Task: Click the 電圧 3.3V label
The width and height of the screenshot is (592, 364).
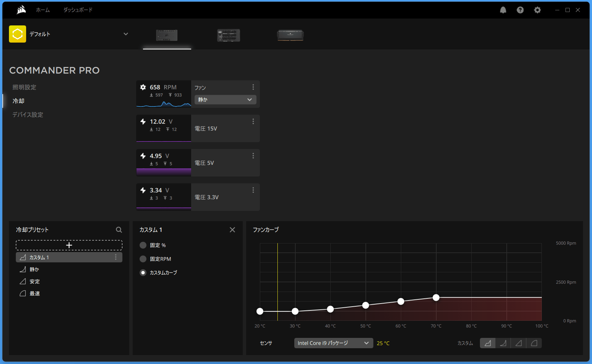Action: pos(207,197)
